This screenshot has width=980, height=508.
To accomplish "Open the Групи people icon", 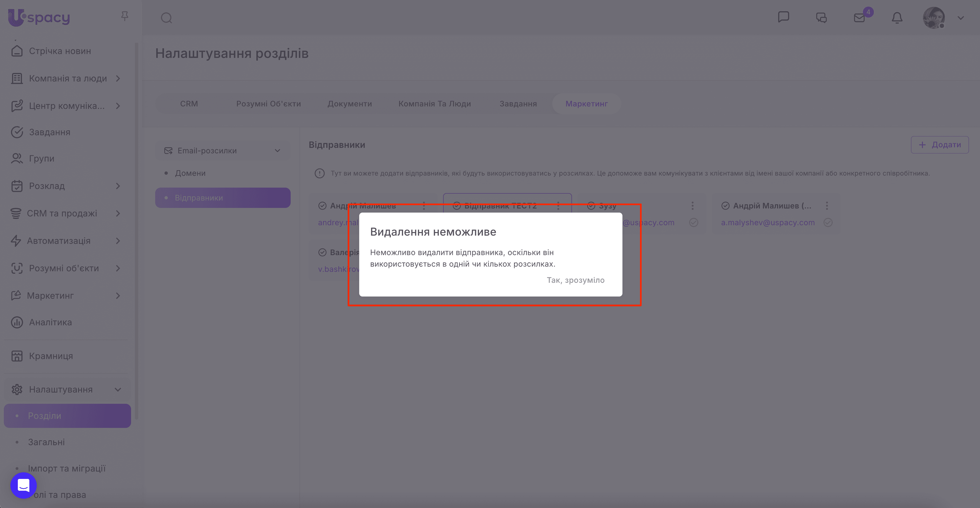I will [17, 158].
